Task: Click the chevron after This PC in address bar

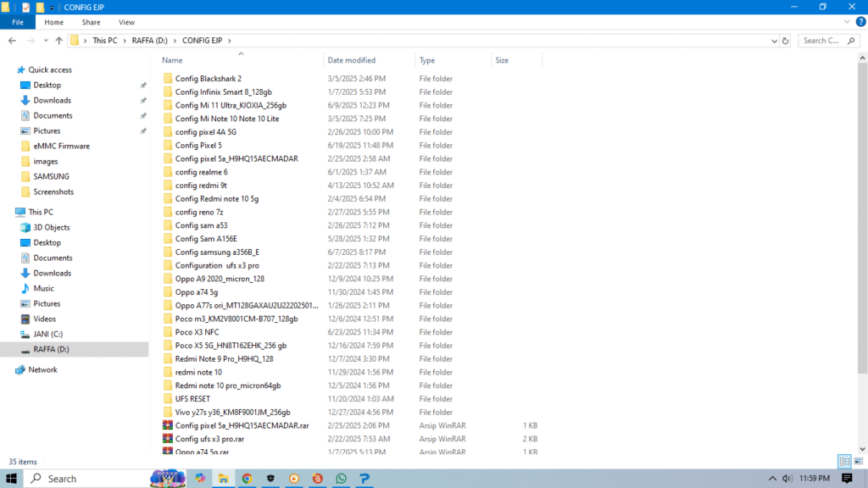Action: coord(125,41)
